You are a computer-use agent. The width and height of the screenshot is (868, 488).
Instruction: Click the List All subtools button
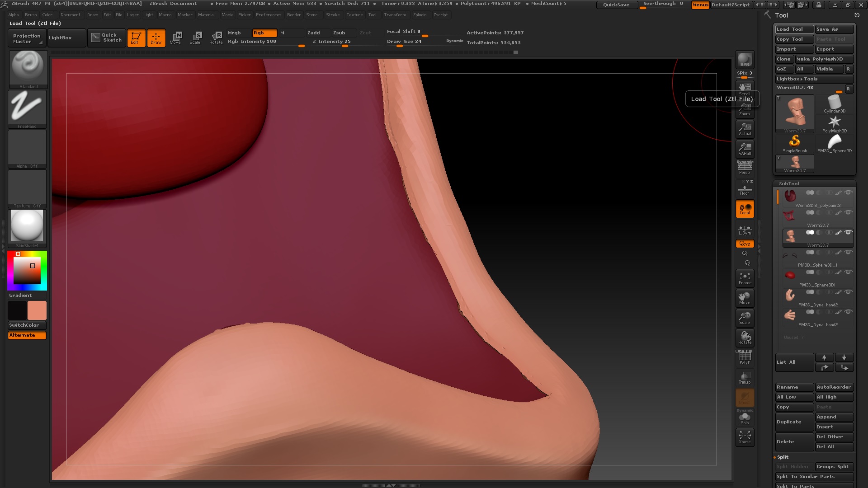(x=794, y=362)
